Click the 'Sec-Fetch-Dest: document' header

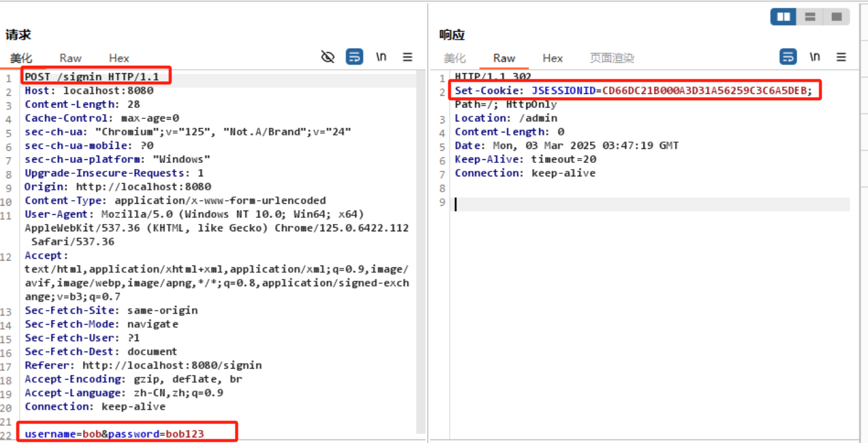point(101,351)
